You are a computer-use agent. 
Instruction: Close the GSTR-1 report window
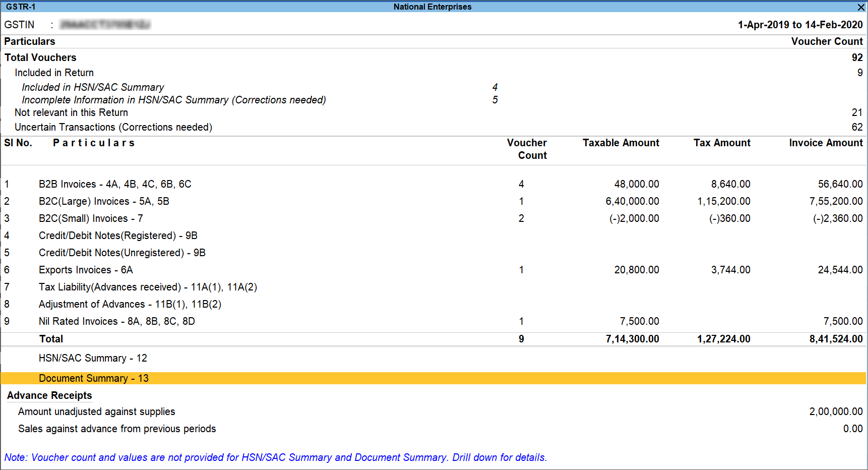point(861,7)
